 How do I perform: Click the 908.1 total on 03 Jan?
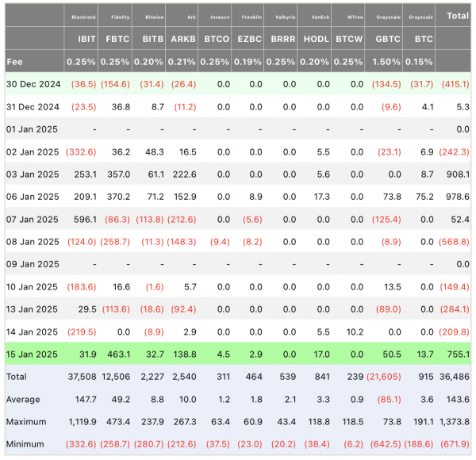[x=458, y=174]
